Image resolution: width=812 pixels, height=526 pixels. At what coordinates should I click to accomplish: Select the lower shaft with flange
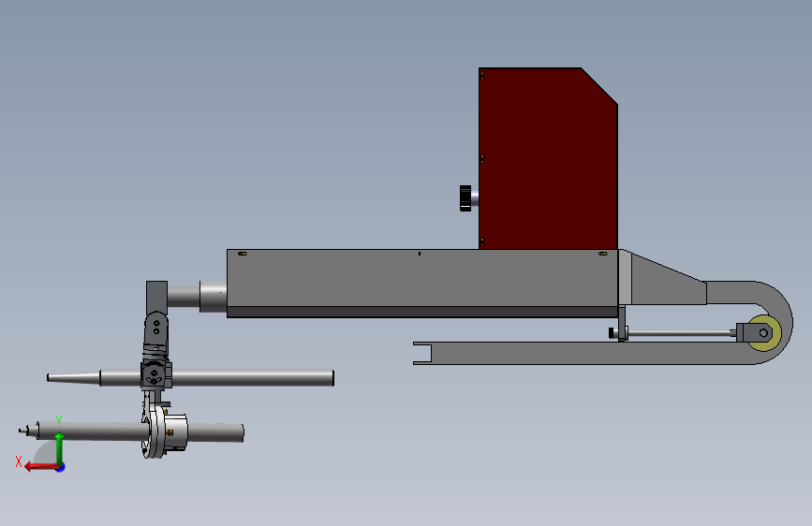point(132,431)
